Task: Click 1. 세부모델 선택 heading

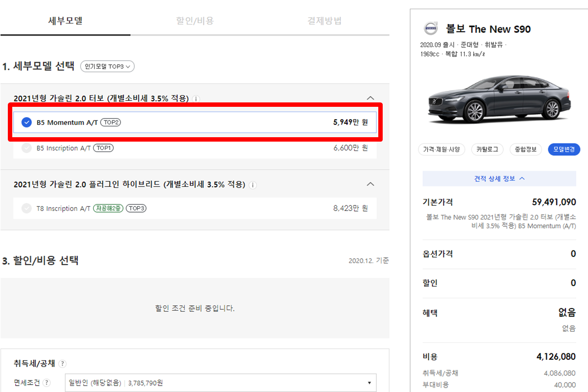Action: (x=38, y=66)
